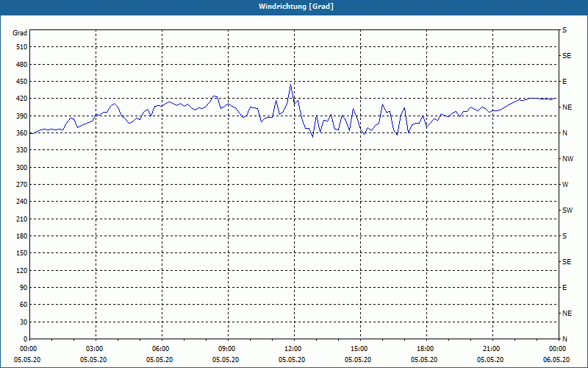Click the 09:00 time label
The width and height of the screenshot is (588, 368).
pos(228,349)
